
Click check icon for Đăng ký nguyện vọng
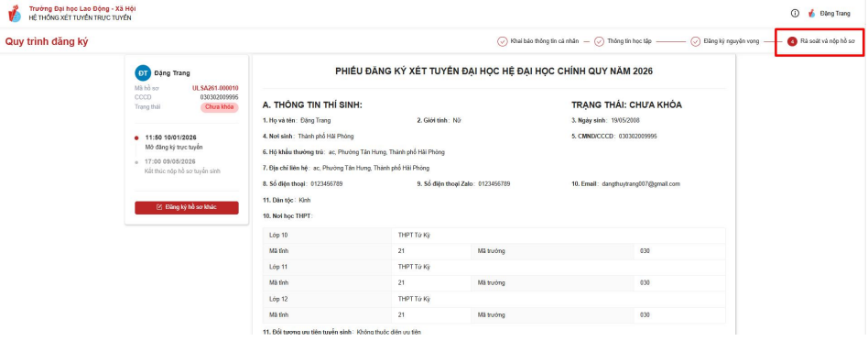(x=695, y=41)
